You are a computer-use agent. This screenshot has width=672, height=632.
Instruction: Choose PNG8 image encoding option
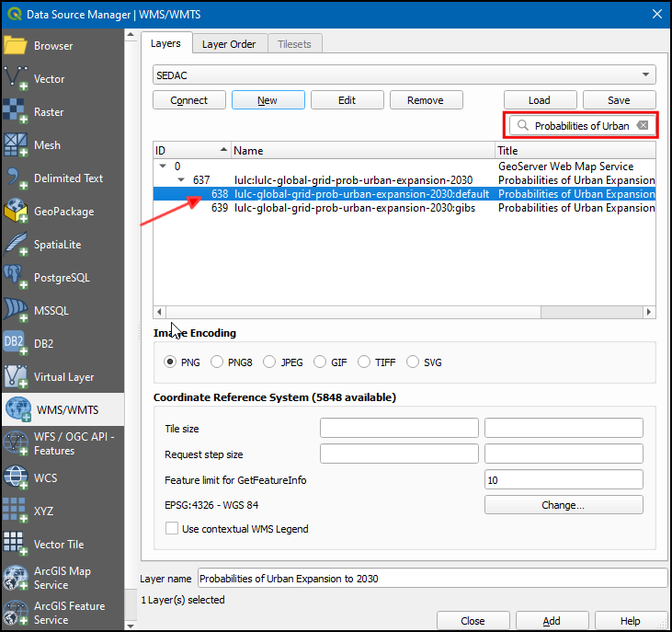coord(217,362)
